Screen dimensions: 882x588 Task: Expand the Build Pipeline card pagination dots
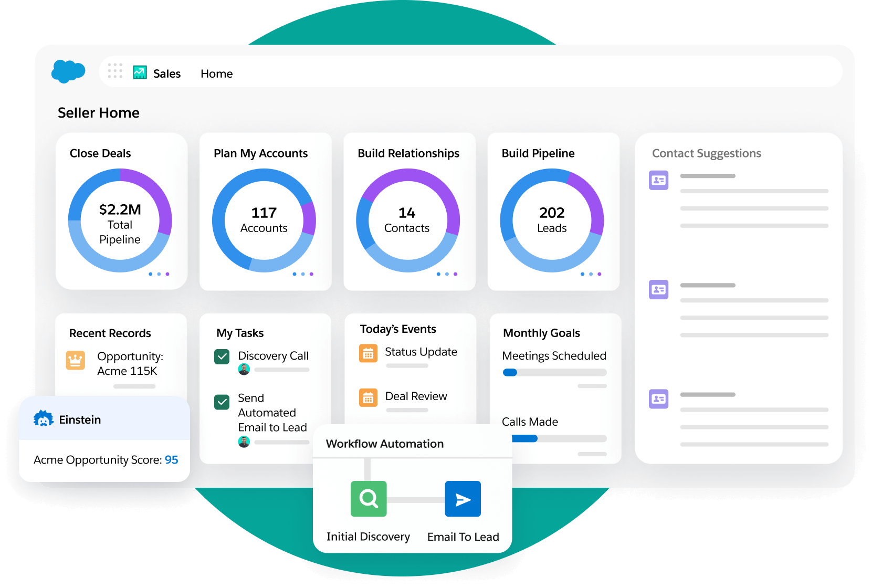tap(591, 274)
